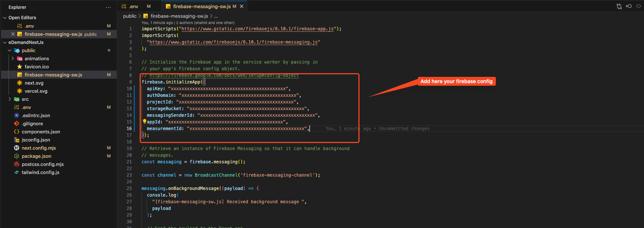Open the firebase-messaging.js gstatic URL link

pyautogui.click(x=233, y=42)
